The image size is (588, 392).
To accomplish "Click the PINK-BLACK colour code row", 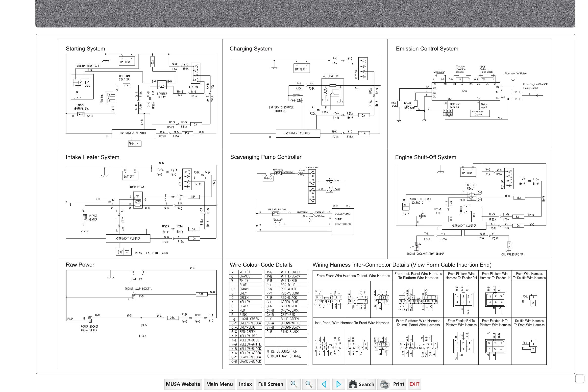I will point(286,332).
